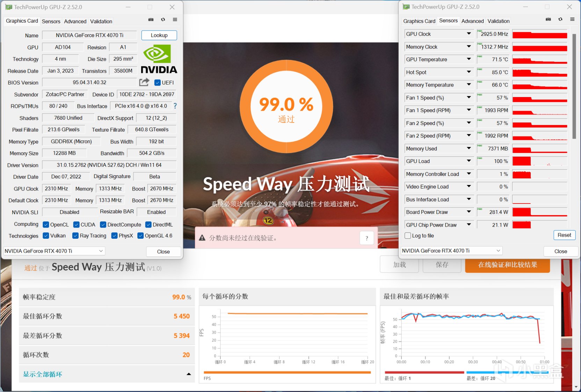The width and height of the screenshot is (581, 392).
Task: Click the Sensors window vertical scrollbar
Action: click(574, 86)
